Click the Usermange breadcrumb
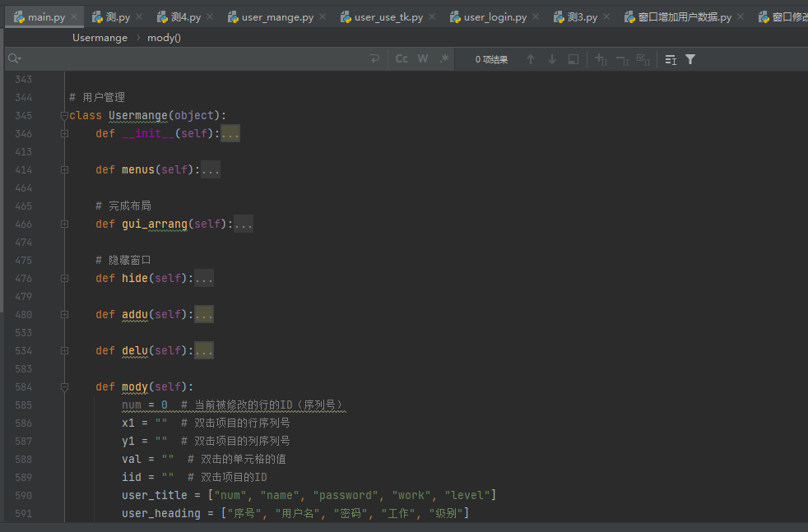808x532 pixels. (x=100, y=38)
